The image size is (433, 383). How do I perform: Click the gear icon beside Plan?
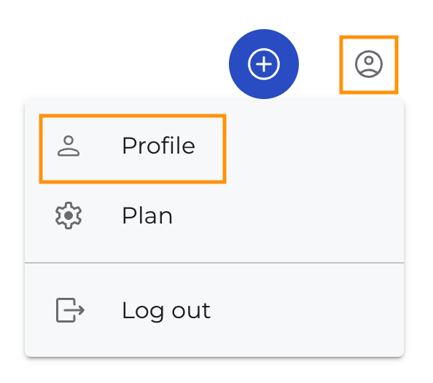coord(68,216)
